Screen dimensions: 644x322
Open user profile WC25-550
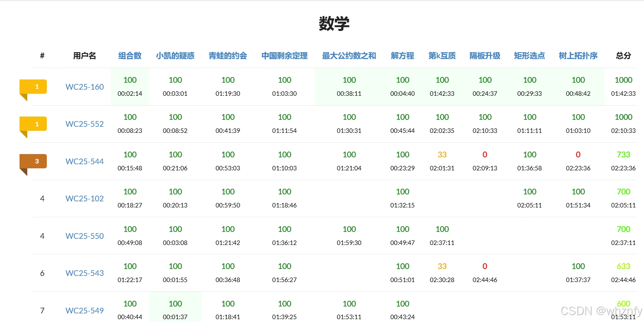coord(85,236)
